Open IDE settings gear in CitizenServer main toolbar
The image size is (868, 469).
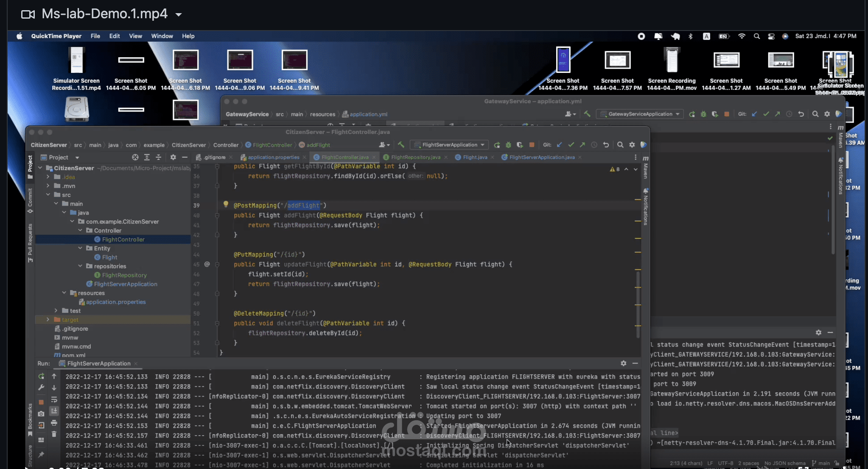coord(632,145)
